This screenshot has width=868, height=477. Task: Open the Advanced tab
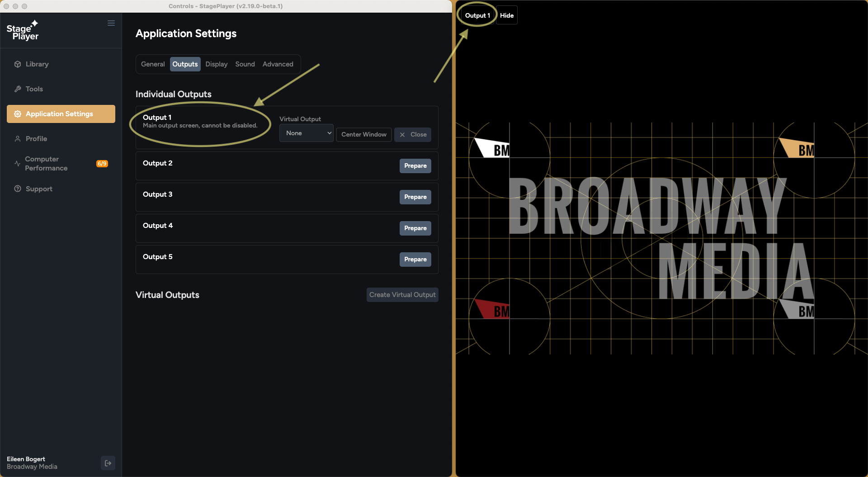[x=278, y=64]
